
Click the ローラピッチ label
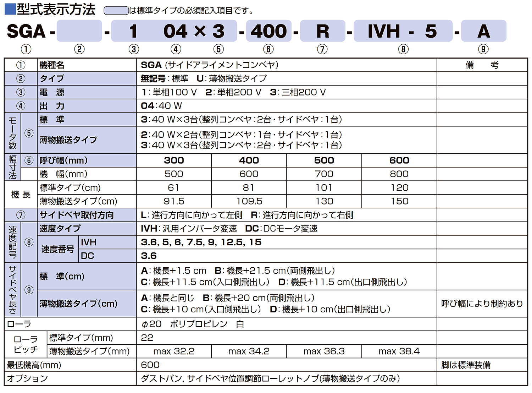pos(26,344)
